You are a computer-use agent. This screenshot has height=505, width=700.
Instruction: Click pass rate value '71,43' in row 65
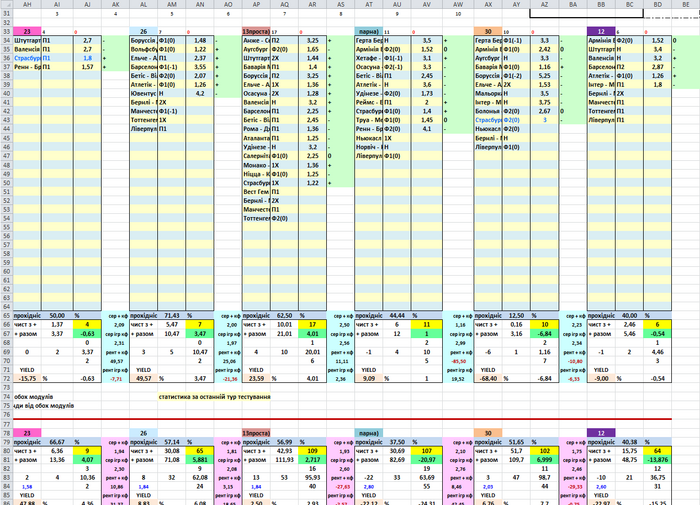pos(172,315)
